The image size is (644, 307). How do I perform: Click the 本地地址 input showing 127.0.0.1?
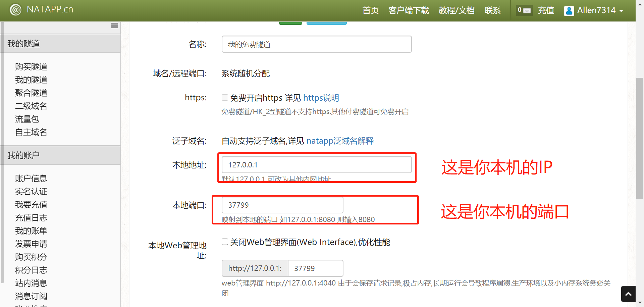click(x=317, y=165)
